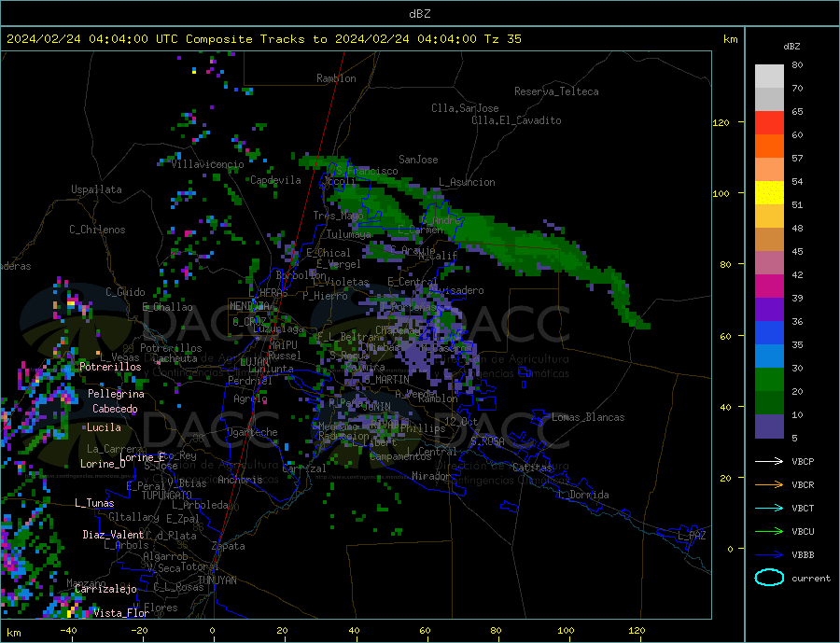Click the Ugarteche map label
The width and height of the screenshot is (840, 643).
[252, 432]
